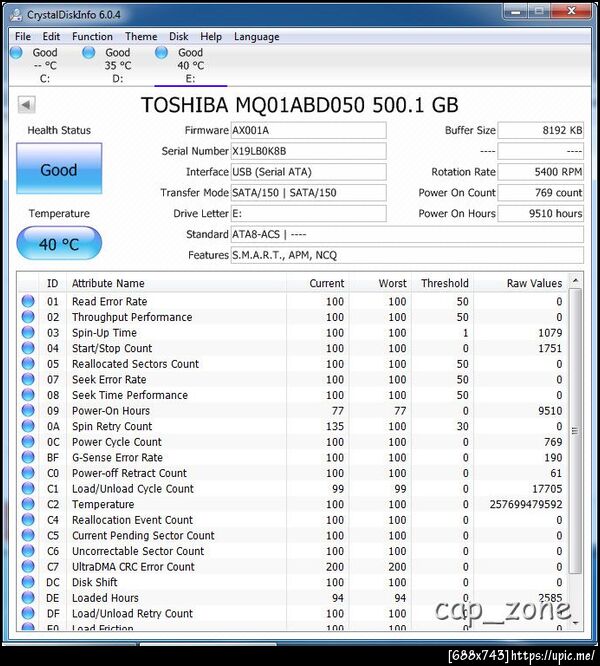The image size is (600, 666).
Task: Select the Load/Unload Retry Count row
Action: [293, 613]
